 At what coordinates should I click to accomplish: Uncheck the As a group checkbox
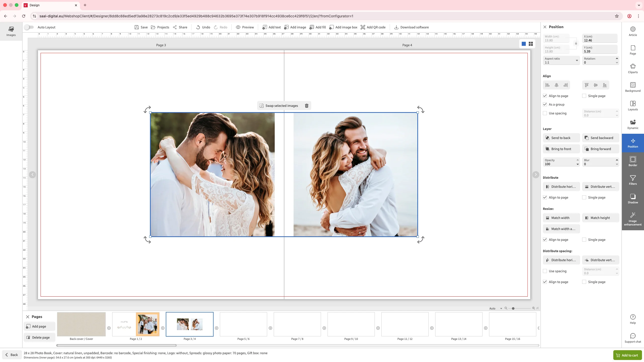(x=545, y=104)
